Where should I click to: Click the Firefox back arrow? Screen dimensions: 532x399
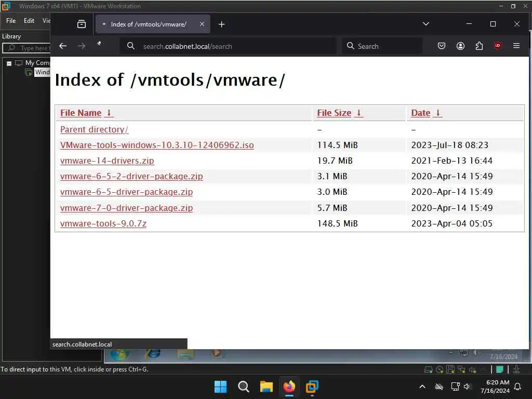click(63, 46)
